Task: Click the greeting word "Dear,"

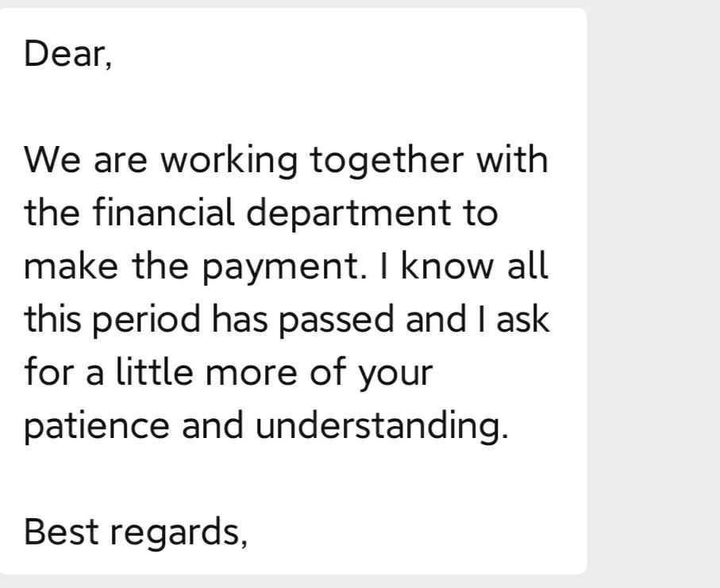Action: pyautogui.click(x=67, y=54)
